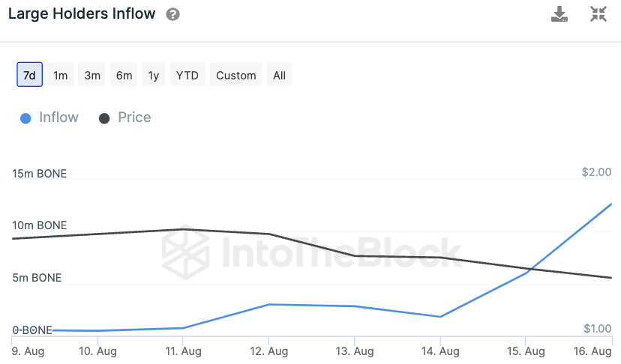This screenshot has width=621, height=364.
Task: Click the help question mark icon
Action: click(173, 14)
